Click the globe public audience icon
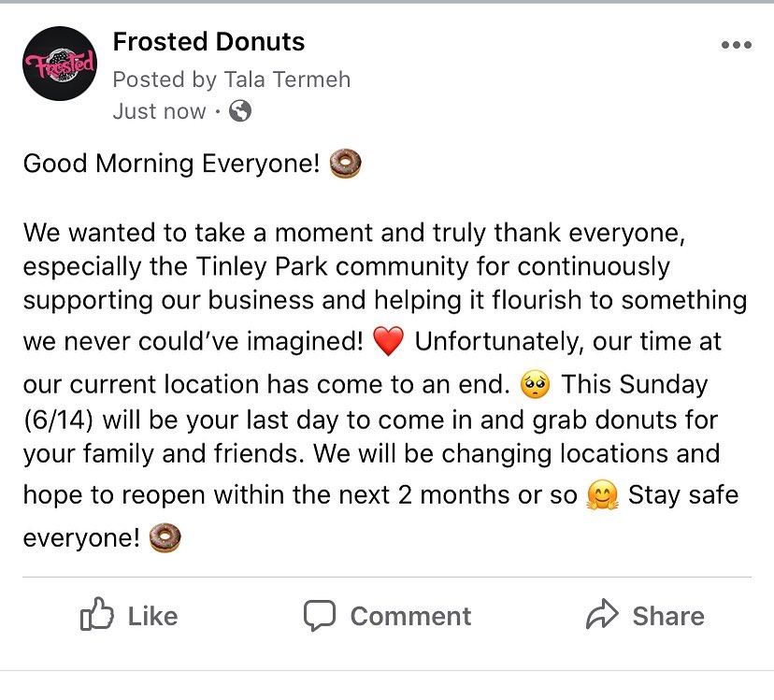Screen dimensions: 774x700 coord(240,110)
